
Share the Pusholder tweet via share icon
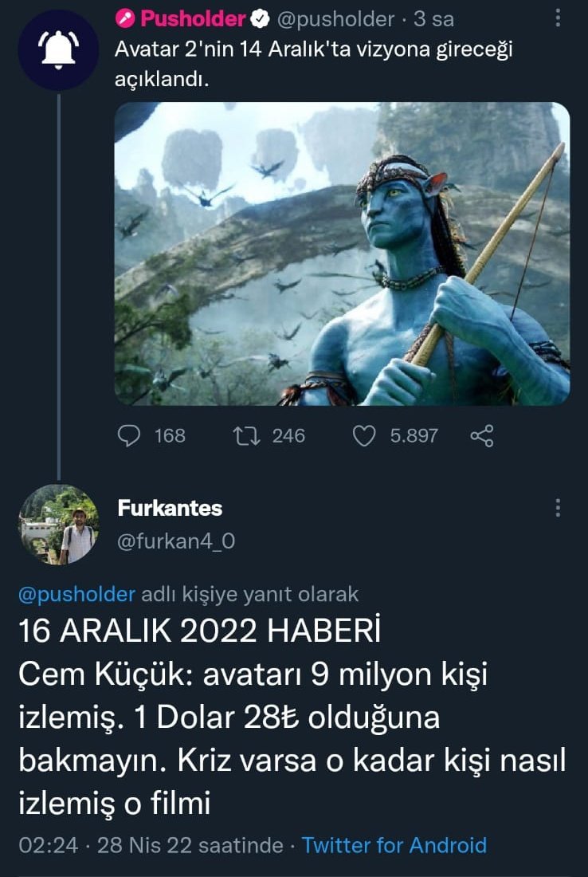pos(482,435)
